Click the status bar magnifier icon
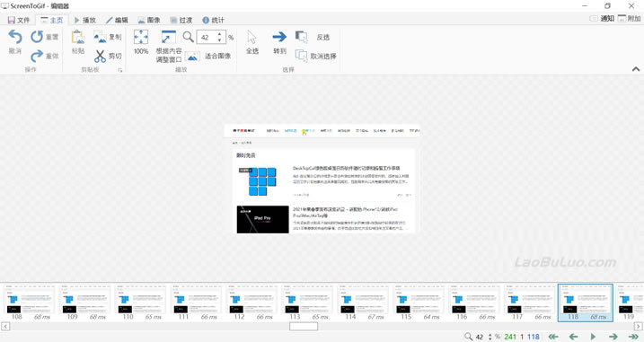644x342 pixels. (468, 337)
